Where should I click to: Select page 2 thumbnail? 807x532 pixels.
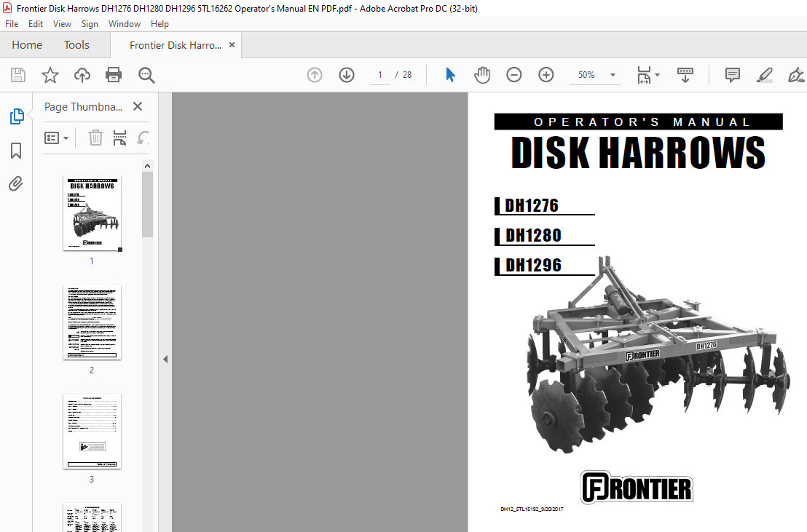(x=92, y=322)
